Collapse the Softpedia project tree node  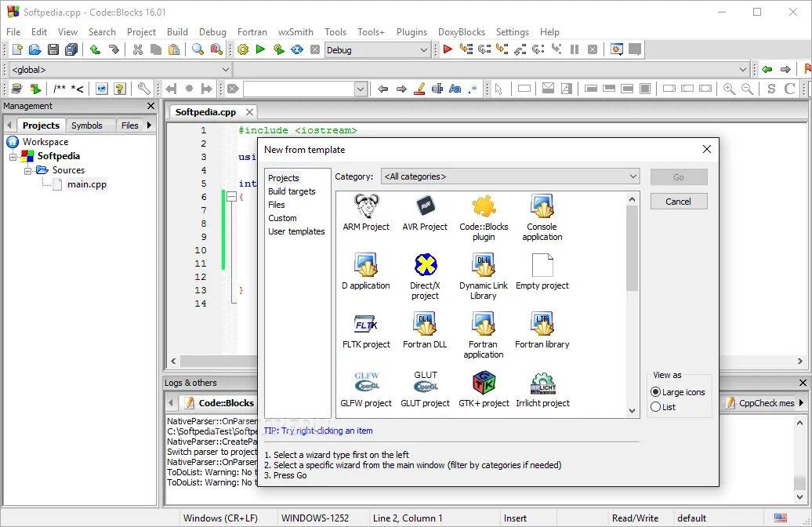[x=13, y=156]
